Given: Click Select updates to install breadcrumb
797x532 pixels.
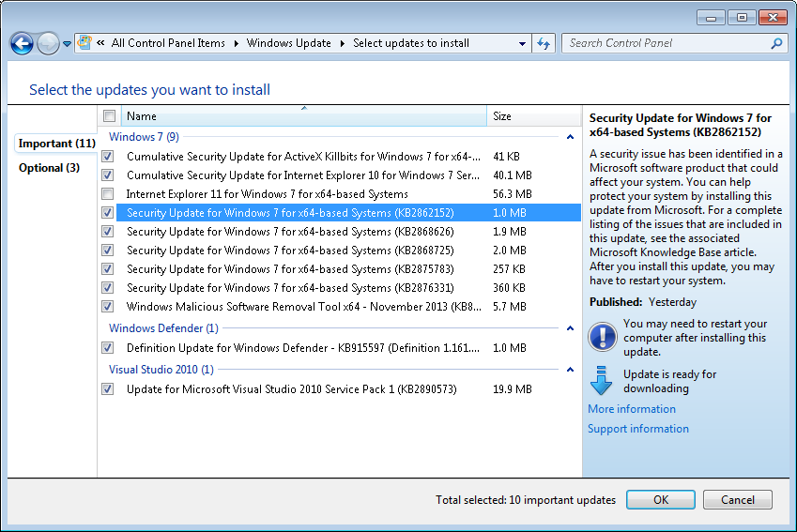Looking at the screenshot, I should [411, 43].
